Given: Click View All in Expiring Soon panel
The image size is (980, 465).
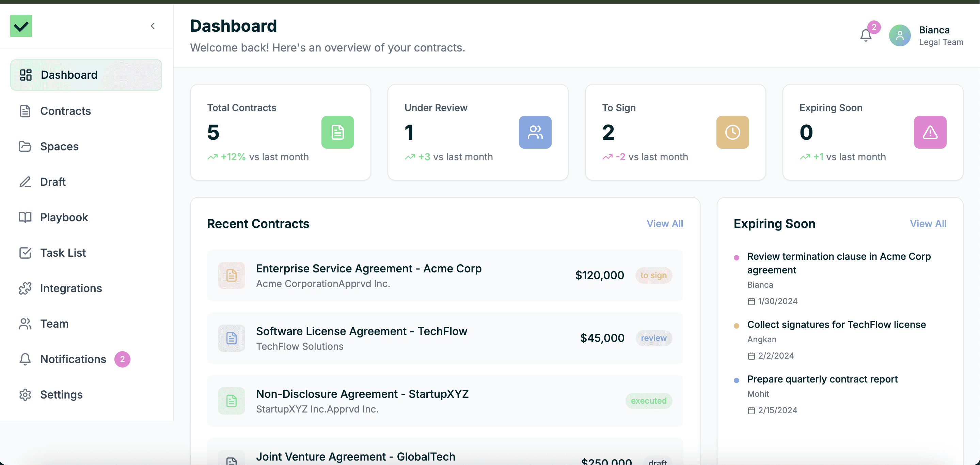Looking at the screenshot, I should click(x=928, y=224).
